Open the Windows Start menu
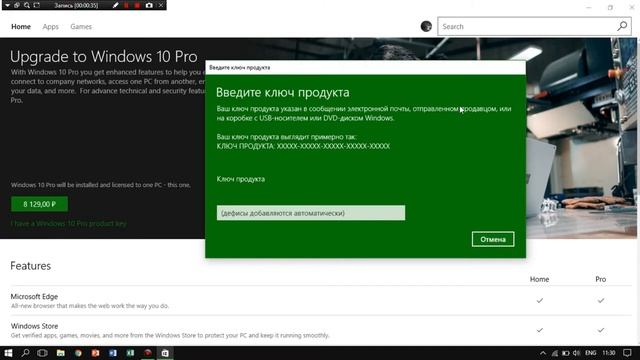640x360 pixels. pos(8,353)
